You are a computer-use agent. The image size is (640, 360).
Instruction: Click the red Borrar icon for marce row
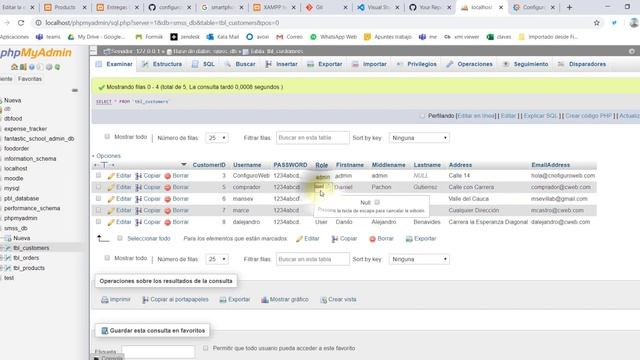pyautogui.click(x=167, y=211)
